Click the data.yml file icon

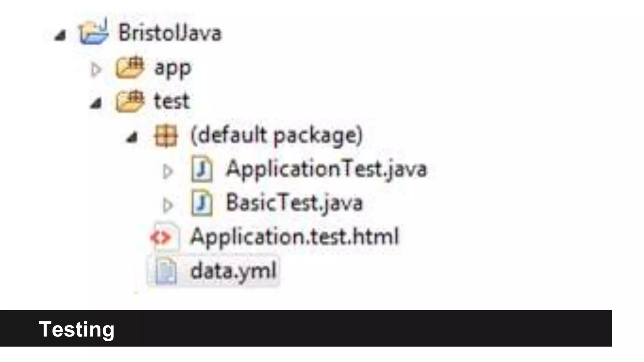pyautogui.click(x=166, y=271)
